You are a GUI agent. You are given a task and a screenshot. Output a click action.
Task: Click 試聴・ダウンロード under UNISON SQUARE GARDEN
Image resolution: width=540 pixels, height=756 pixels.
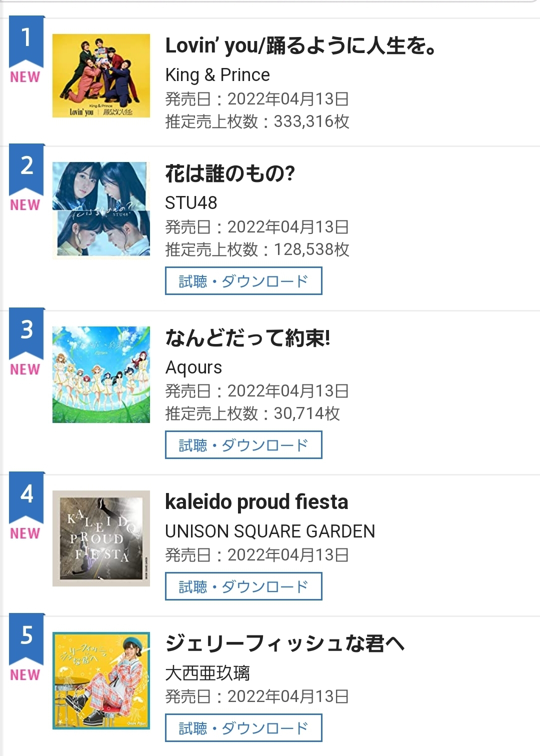coord(243,586)
